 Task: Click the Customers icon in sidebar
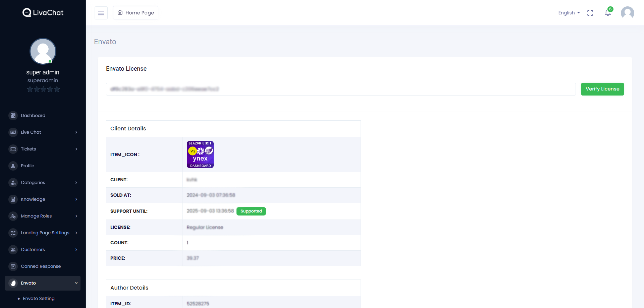pos(13,250)
